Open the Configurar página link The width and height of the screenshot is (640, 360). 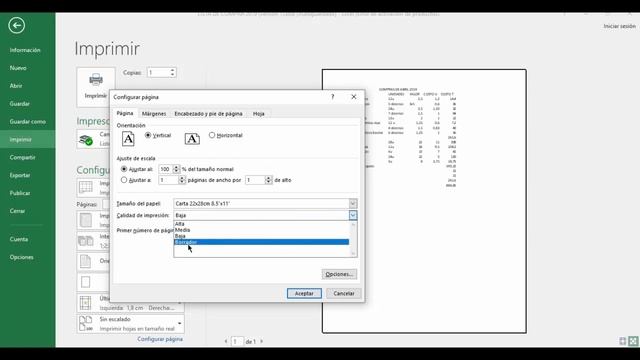click(160, 339)
